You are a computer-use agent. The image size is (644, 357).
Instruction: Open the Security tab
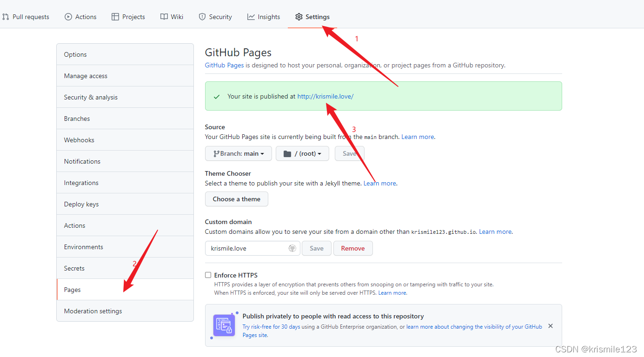[215, 17]
